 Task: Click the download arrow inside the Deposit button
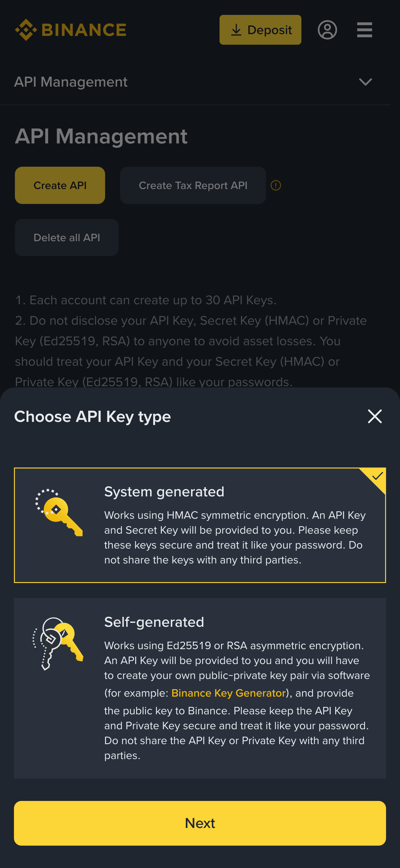(237, 30)
